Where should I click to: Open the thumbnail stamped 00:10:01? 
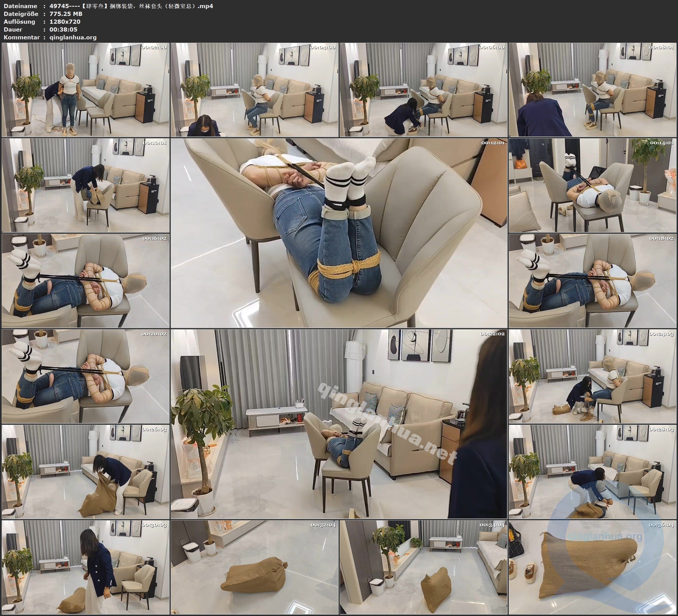[x=85, y=185]
